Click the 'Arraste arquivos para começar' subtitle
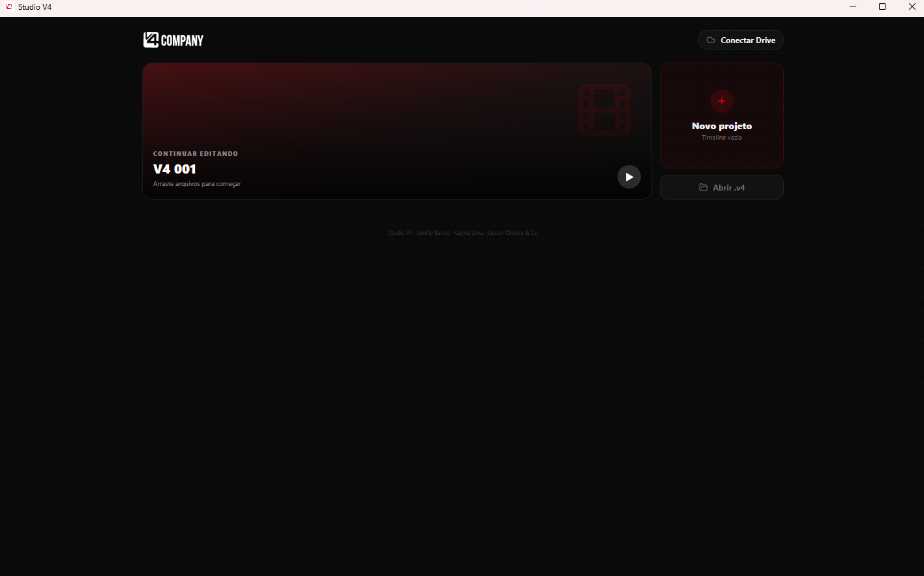The height and width of the screenshot is (576, 924). (197, 184)
